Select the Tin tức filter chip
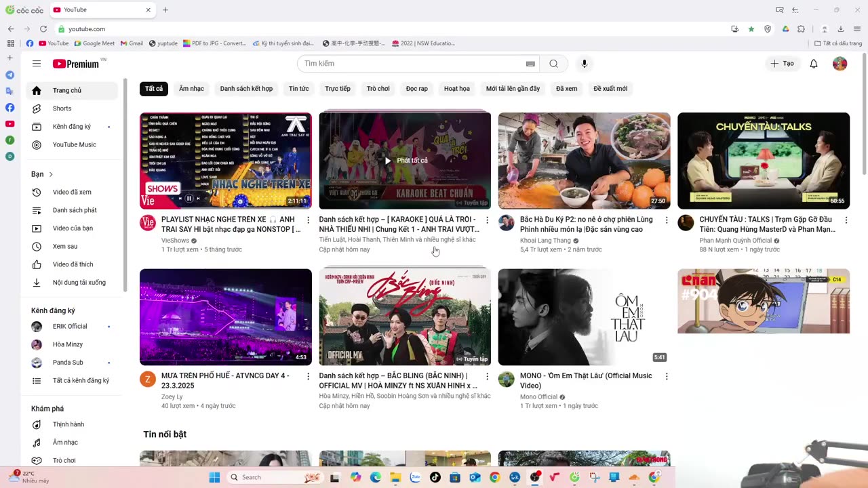 click(x=298, y=89)
